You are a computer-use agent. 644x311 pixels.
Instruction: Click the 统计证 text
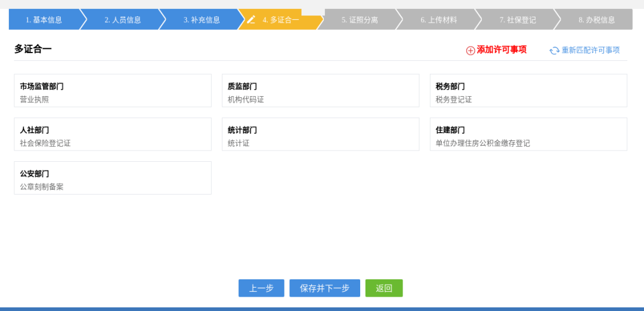(239, 143)
